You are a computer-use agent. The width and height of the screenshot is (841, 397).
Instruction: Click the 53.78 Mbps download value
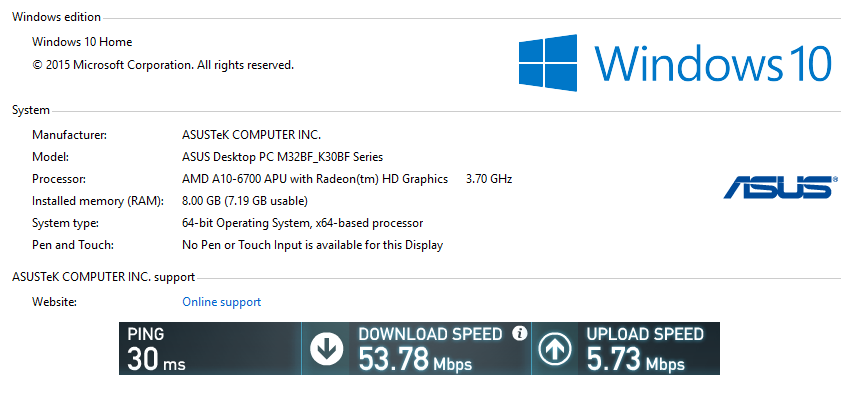point(415,359)
